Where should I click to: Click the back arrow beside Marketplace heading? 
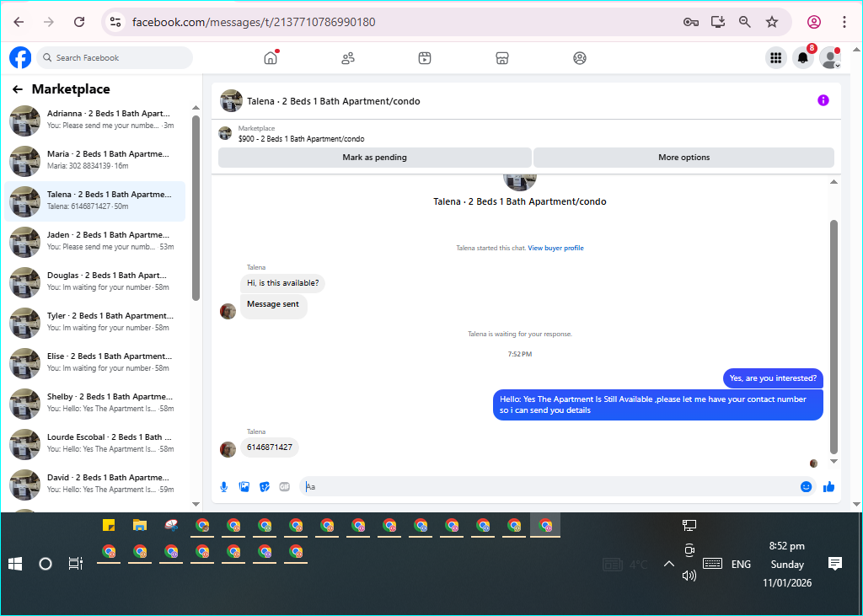18,89
